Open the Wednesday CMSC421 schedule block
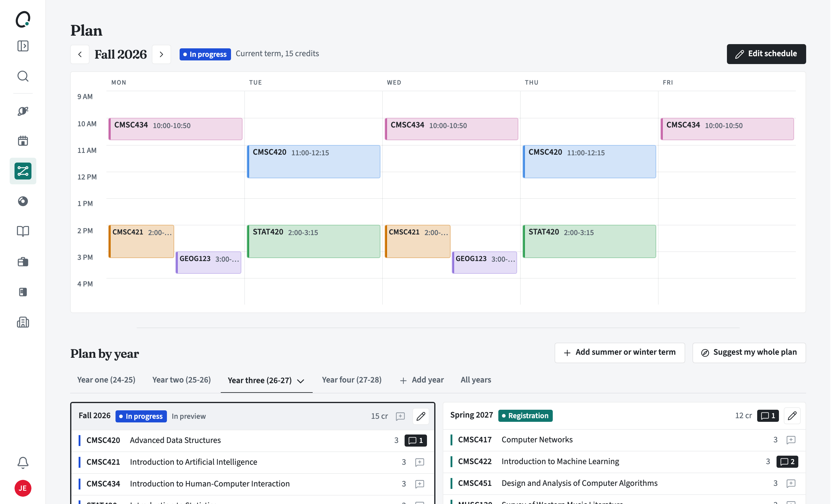The width and height of the screenshot is (837, 504). tap(417, 241)
